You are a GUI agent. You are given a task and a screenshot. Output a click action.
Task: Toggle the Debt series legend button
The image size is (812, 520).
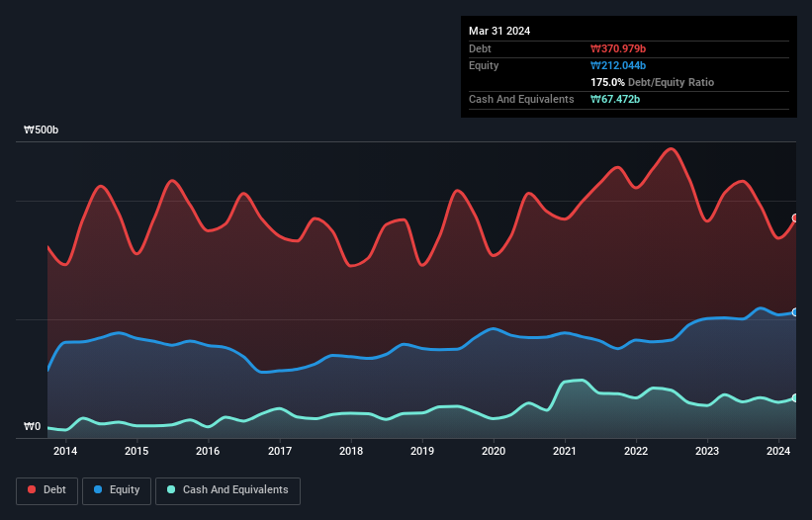tap(47, 490)
